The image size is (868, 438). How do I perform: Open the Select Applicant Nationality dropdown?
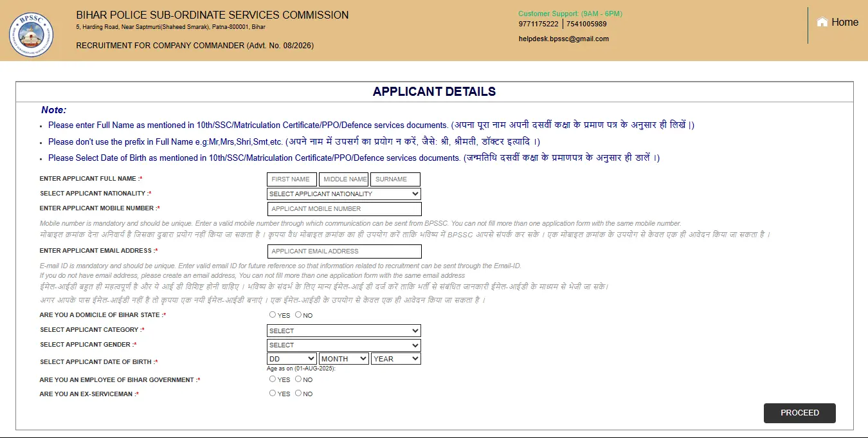[344, 194]
